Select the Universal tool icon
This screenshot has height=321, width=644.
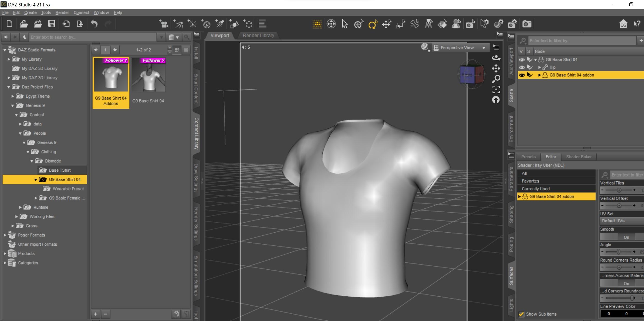point(359,24)
